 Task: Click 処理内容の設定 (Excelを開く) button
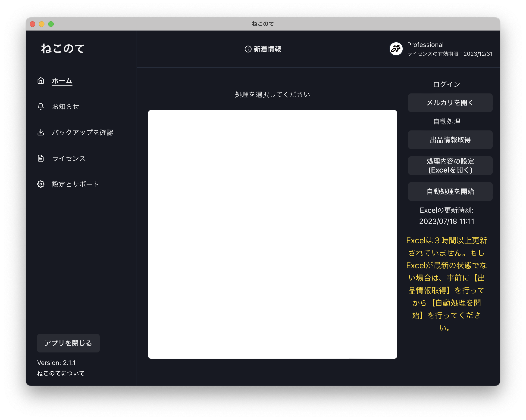(x=450, y=166)
